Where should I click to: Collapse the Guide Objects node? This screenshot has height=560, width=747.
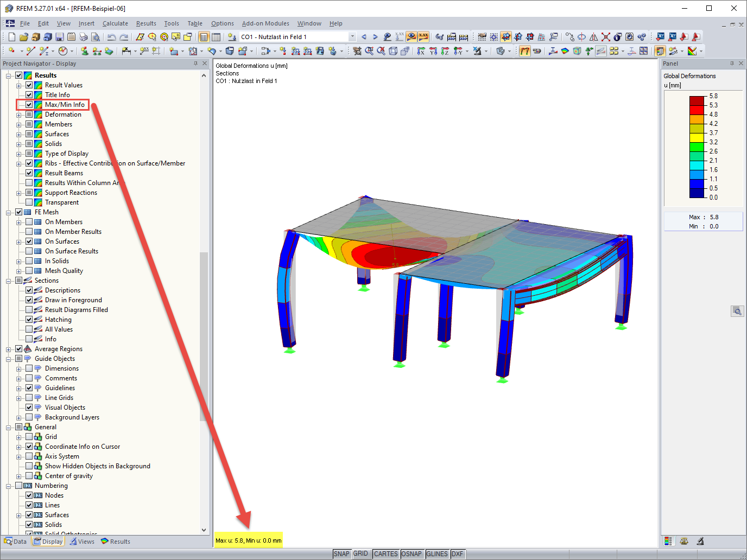point(9,359)
